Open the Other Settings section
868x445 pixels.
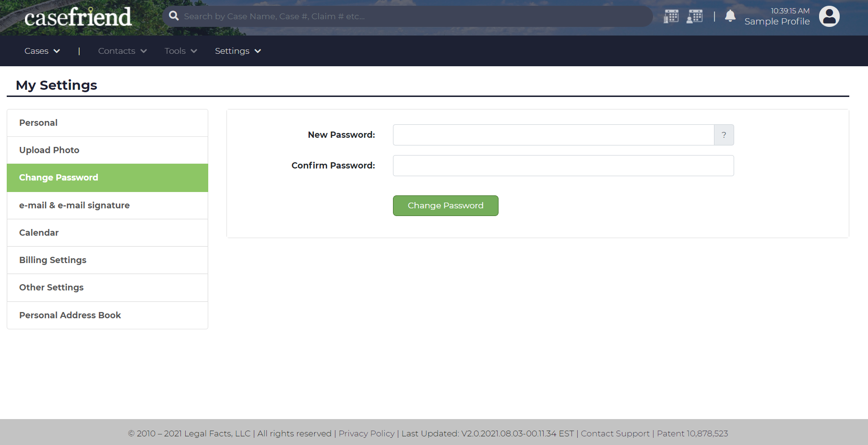pos(107,288)
